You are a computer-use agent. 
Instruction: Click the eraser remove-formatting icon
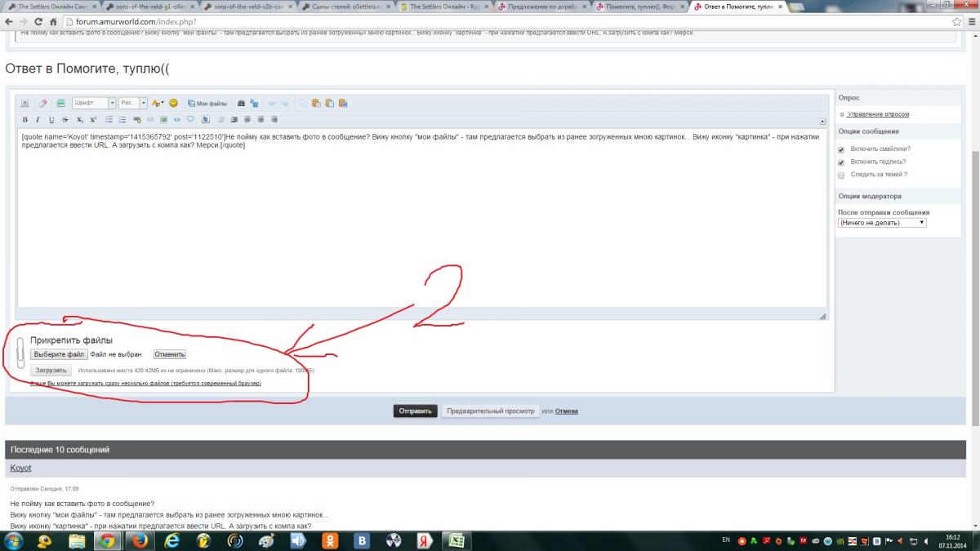pos(43,104)
